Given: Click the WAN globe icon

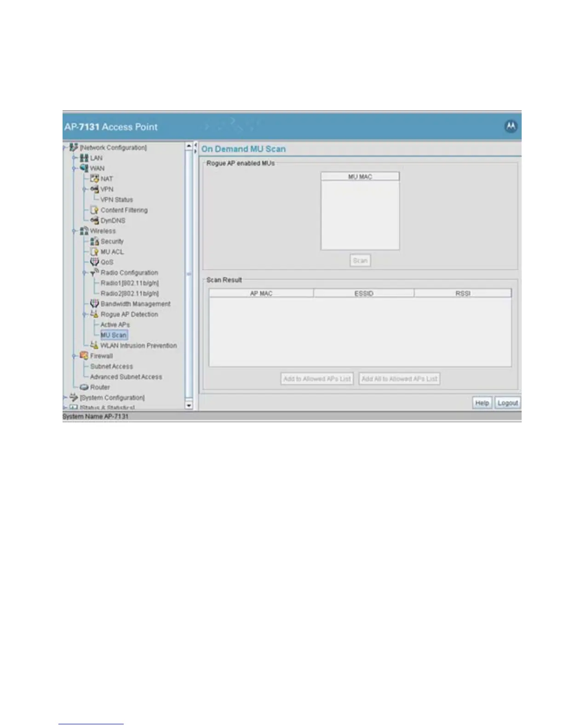Looking at the screenshot, I should pos(84,168).
